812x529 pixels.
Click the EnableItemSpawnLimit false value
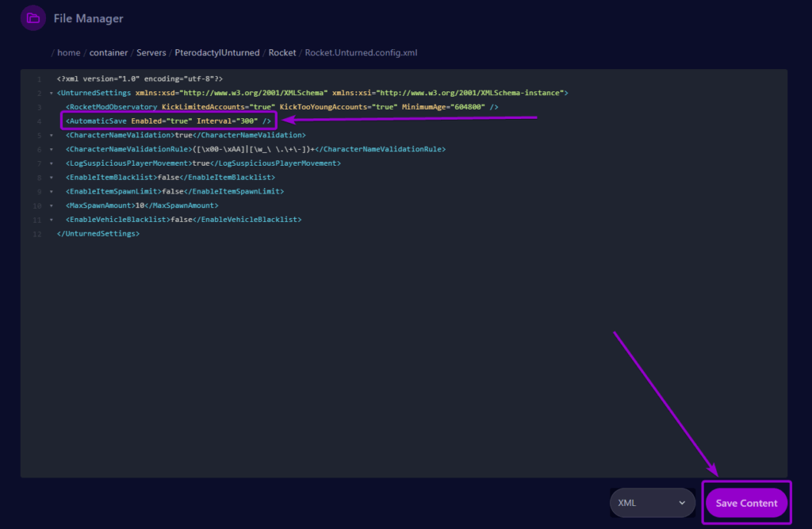(x=172, y=191)
